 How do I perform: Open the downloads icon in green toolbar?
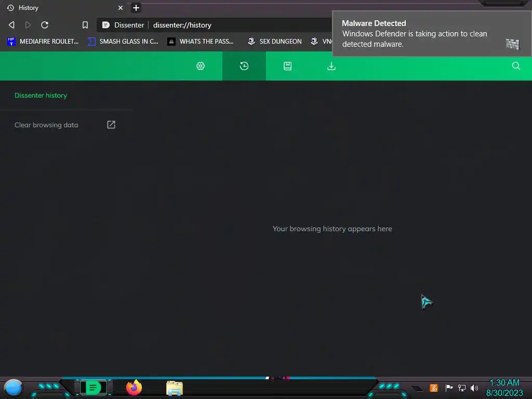(x=331, y=66)
